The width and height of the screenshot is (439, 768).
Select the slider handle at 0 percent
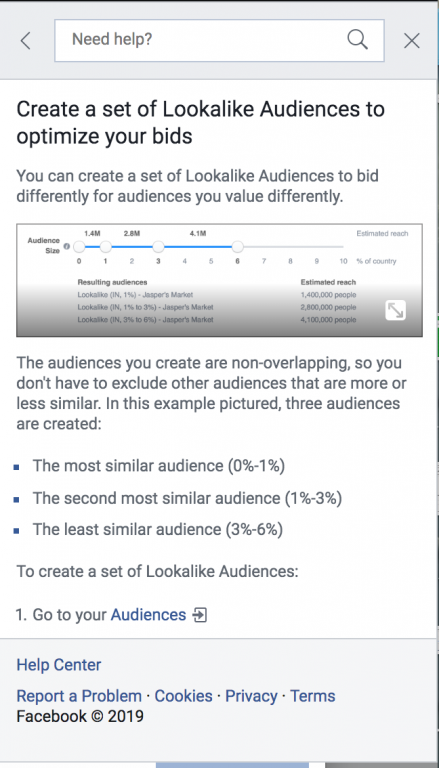pos(79,247)
